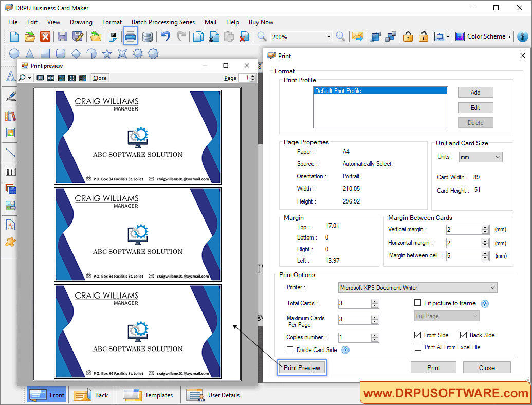Viewport: 532px width, 405px height.
Task: Create a new card with the New icon
Action: (14, 36)
